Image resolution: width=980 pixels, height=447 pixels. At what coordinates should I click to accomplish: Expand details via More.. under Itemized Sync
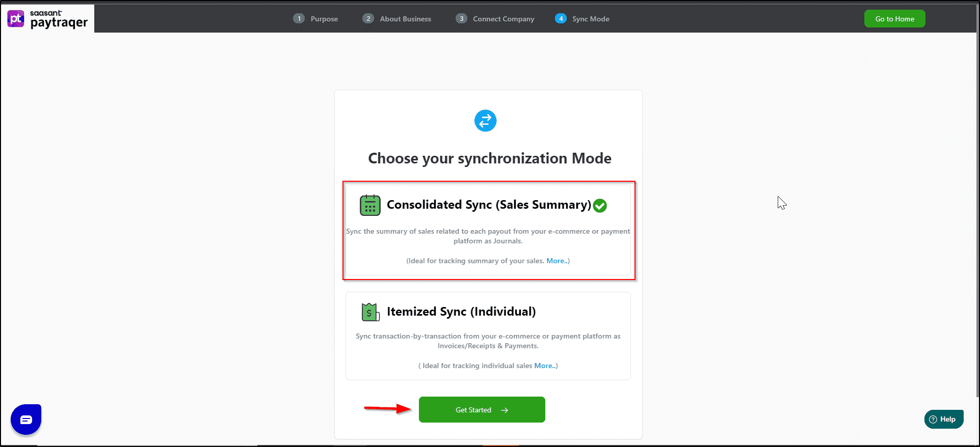[545, 366]
